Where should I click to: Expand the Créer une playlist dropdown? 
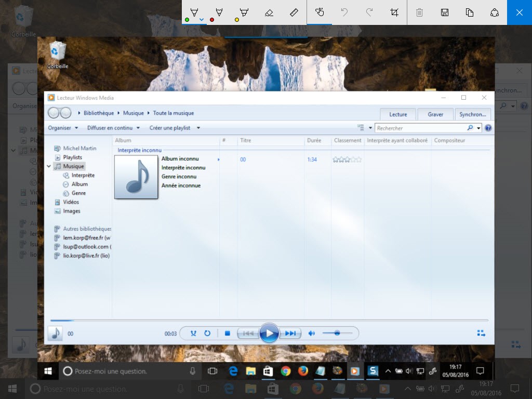pyautogui.click(x=198, y=128)
